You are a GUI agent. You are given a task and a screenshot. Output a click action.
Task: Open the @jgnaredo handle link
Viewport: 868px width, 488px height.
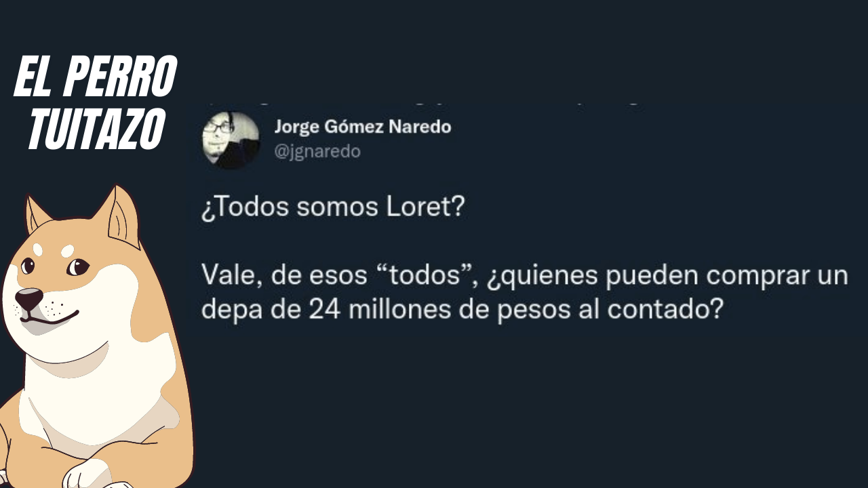[x=317, y=152]
